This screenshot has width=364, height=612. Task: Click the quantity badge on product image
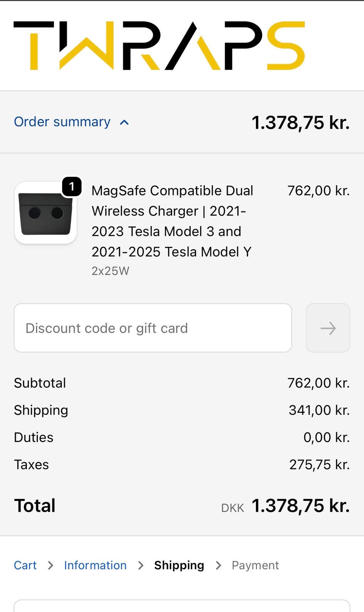point(72,187)
